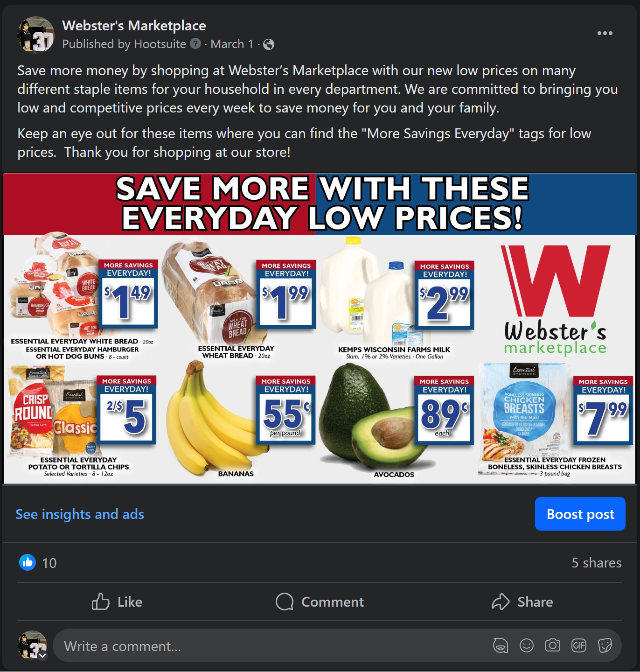Open the Webster's Marketplace page name link
The image size is (640, 672).
coord(134,26)
